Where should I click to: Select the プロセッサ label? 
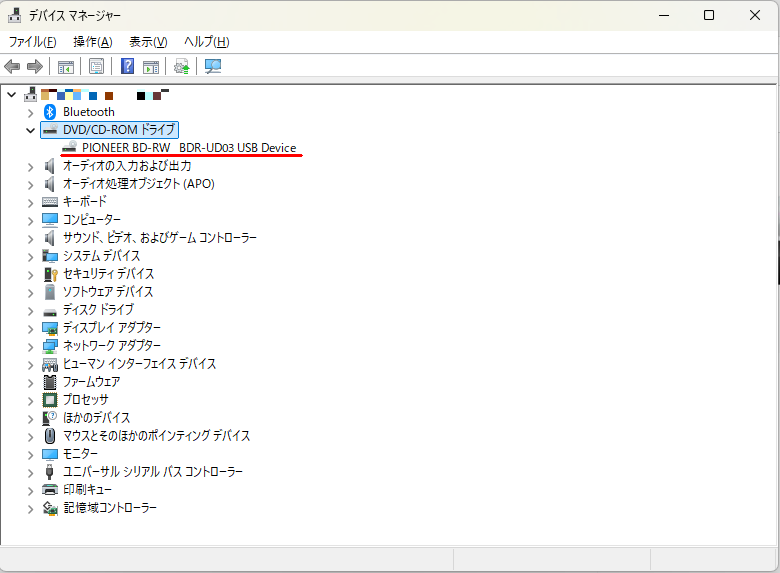pos(86,399)
